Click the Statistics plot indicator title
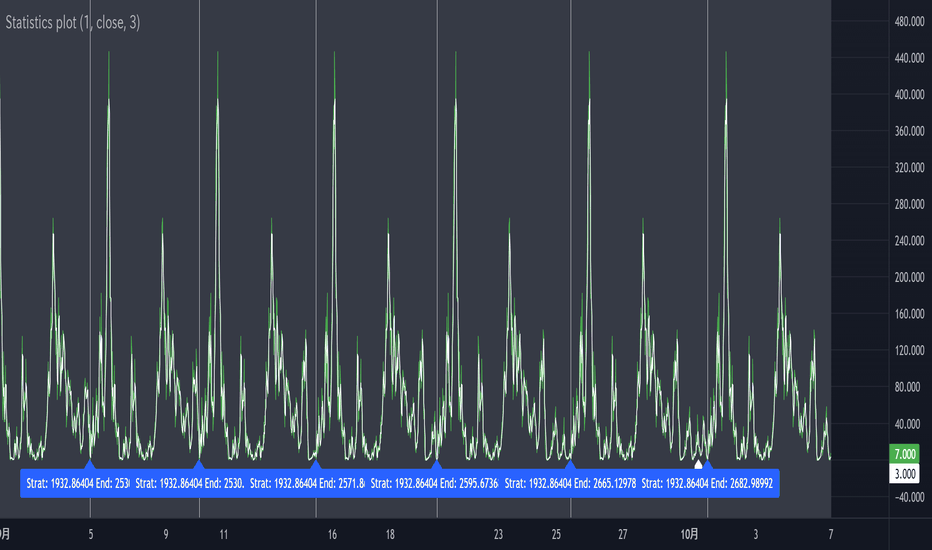 73,23
